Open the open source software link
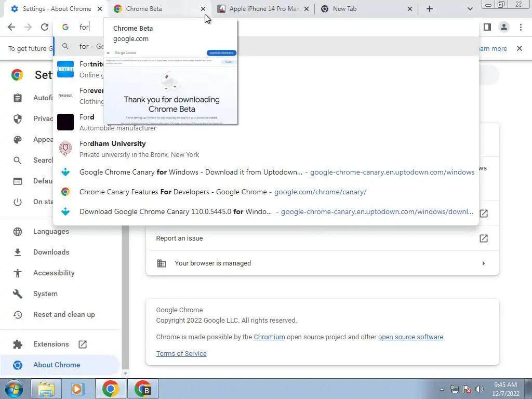This screenshot has height=399, width=532. 410,337
